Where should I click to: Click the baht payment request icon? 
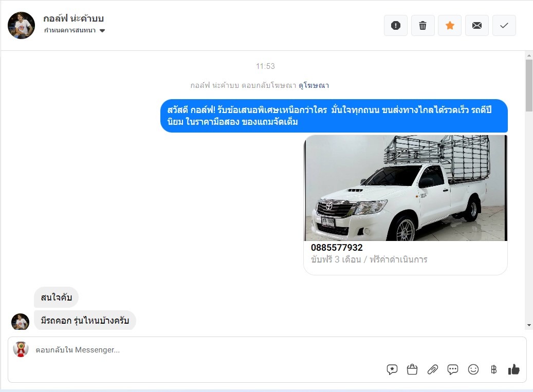[x=493, y=369]
